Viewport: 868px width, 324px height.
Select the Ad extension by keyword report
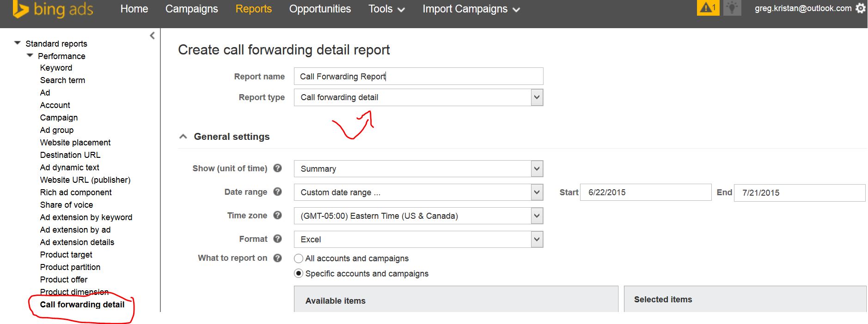(x=86, y=217)
